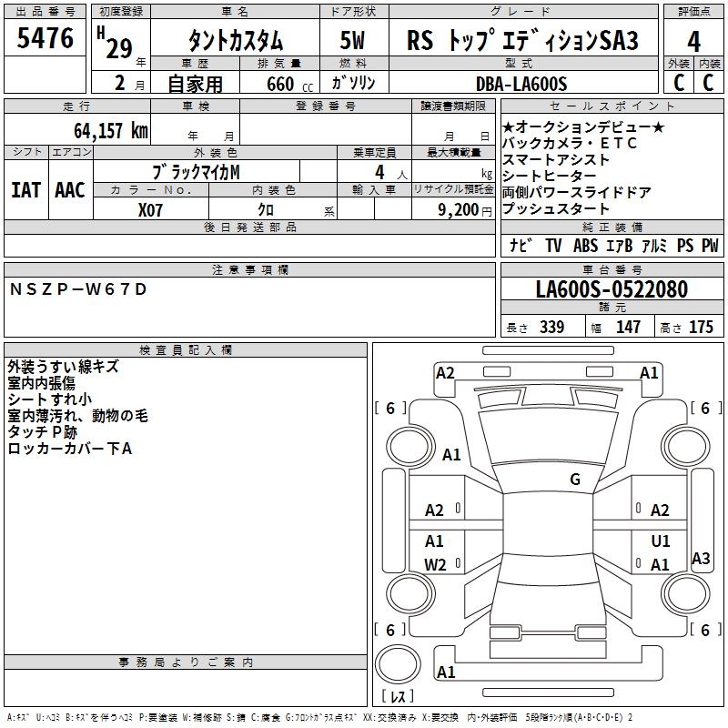
Task: Click the chassis number LA600S-0522080
Action: (x=611, y=290)
